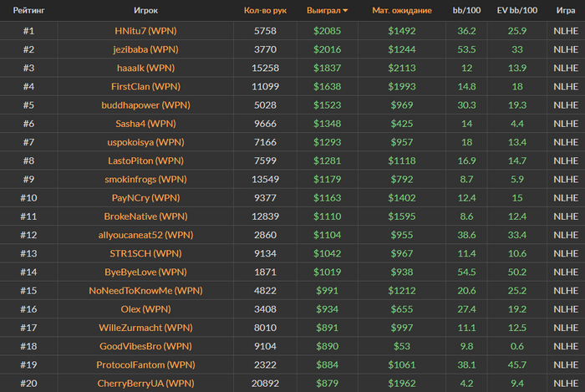Open allyoucaneat52 (WPN) player profile
585x392 pixels.
(x=145, y=235)
